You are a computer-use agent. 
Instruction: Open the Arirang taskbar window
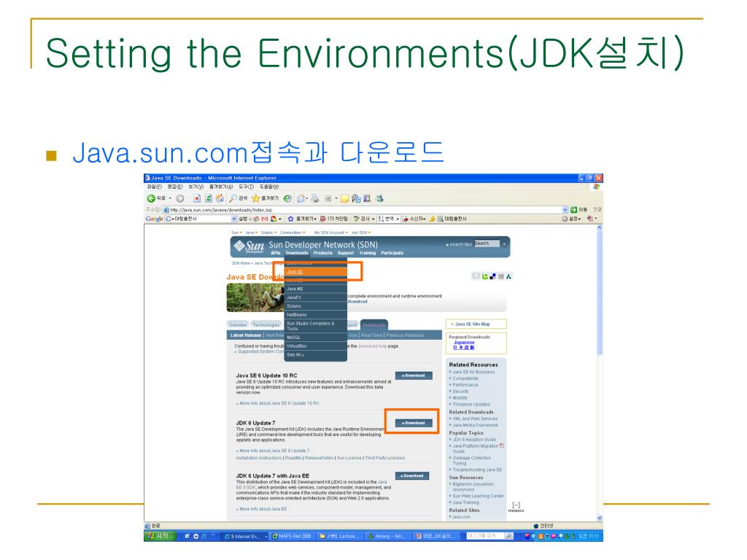[387, 536]
